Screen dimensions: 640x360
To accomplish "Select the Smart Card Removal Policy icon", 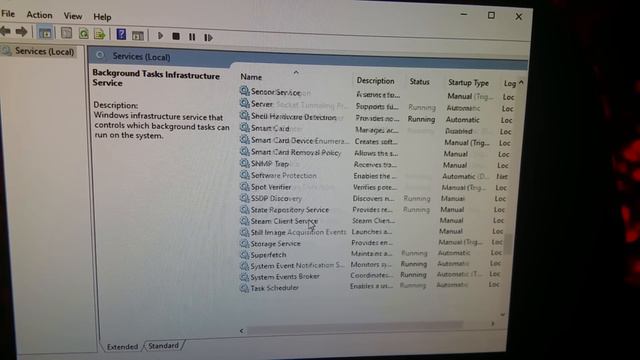I will click(244, 151).
